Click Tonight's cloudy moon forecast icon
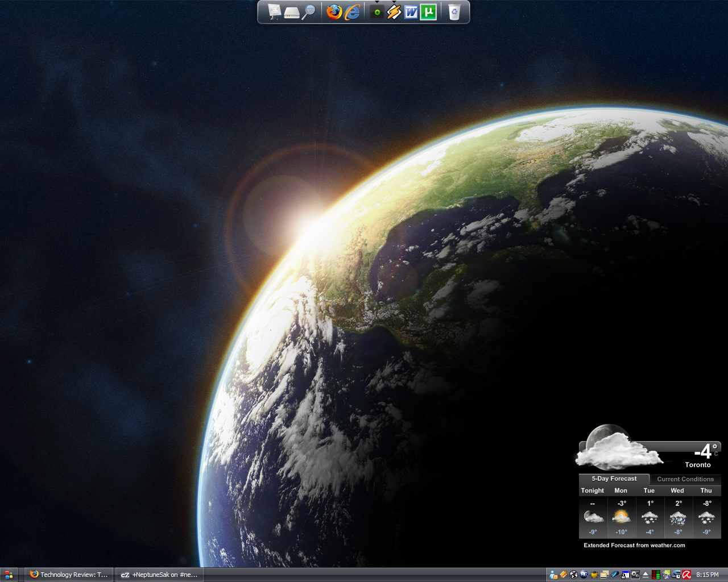Viewport: 728px width, 582px height. 593,517
